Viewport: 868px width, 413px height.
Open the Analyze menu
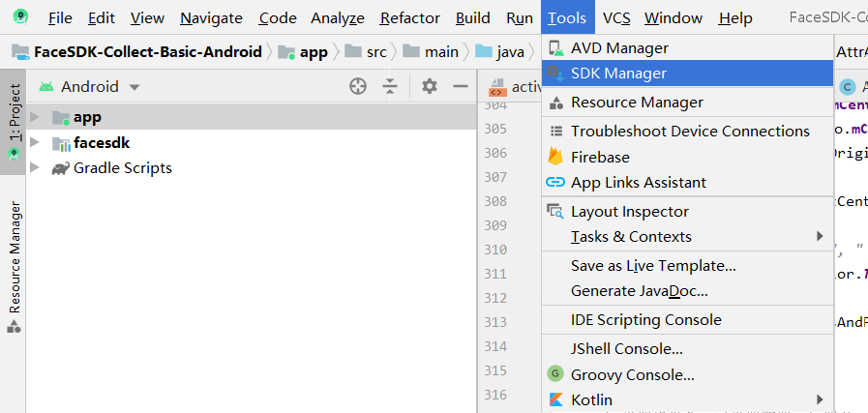click(337, 18)
